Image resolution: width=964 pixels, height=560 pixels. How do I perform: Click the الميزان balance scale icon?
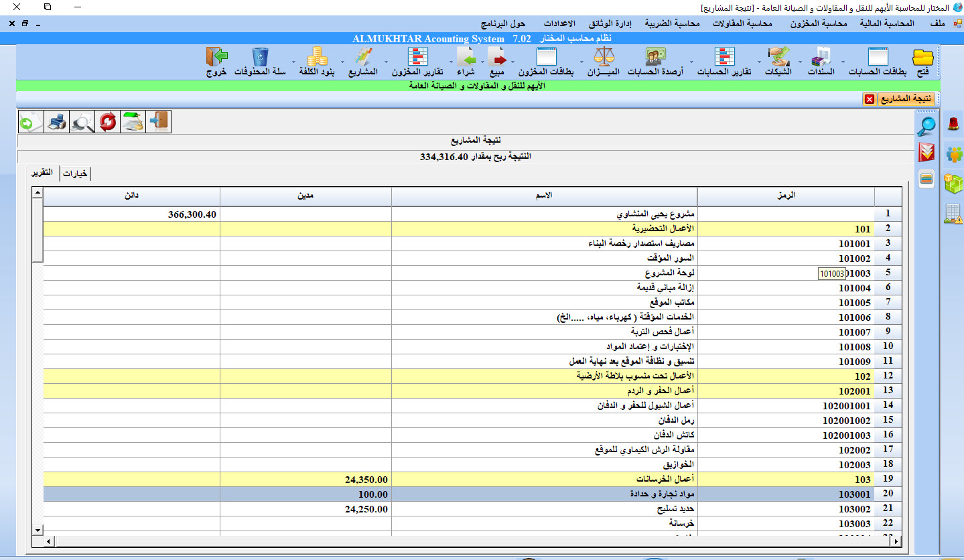point(603,57)
